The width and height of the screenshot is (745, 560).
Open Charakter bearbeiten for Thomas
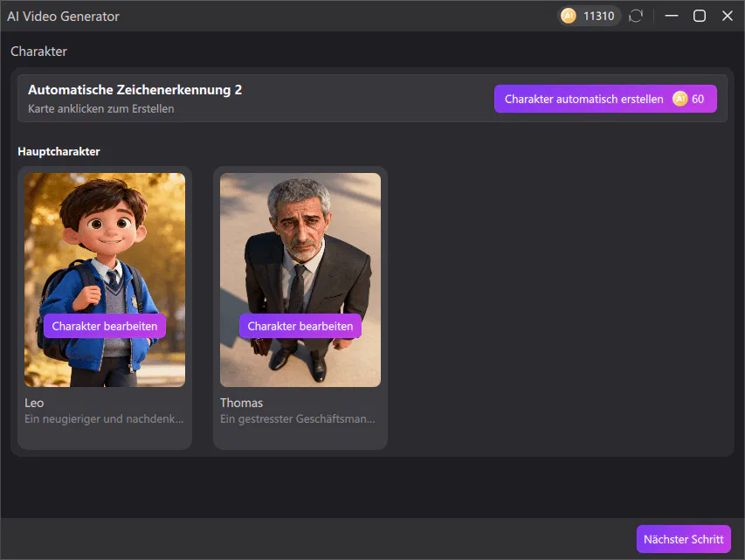coord(300,326)
